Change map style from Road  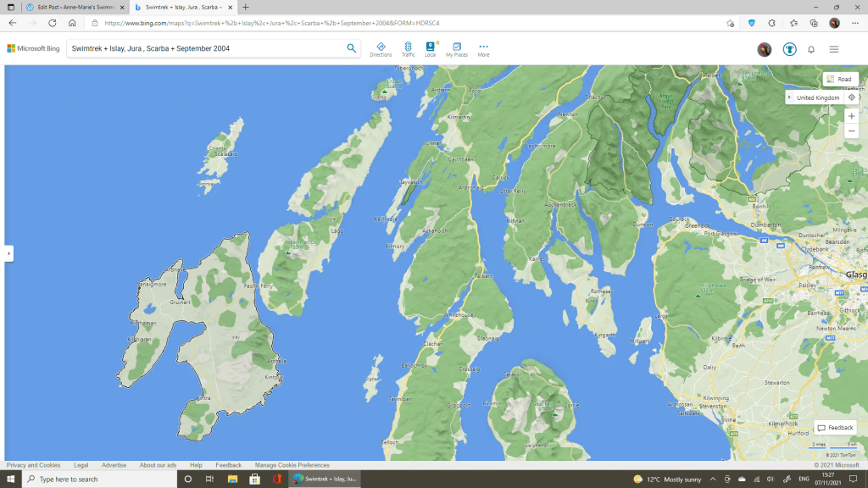click(839, 79)
